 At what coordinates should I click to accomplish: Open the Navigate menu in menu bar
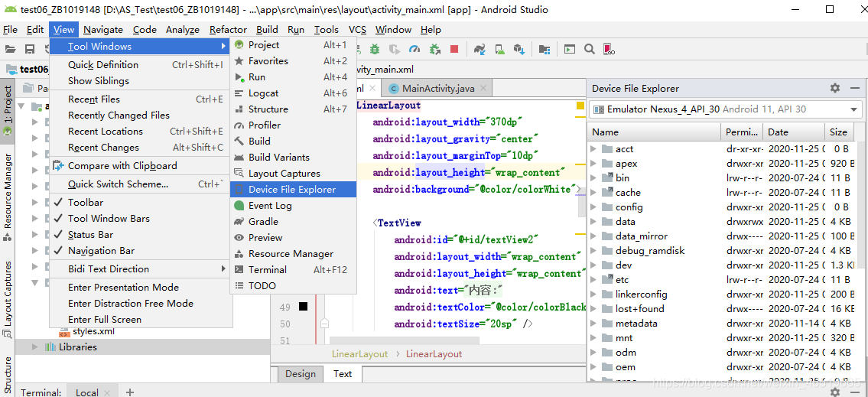(x=103, y=30)
